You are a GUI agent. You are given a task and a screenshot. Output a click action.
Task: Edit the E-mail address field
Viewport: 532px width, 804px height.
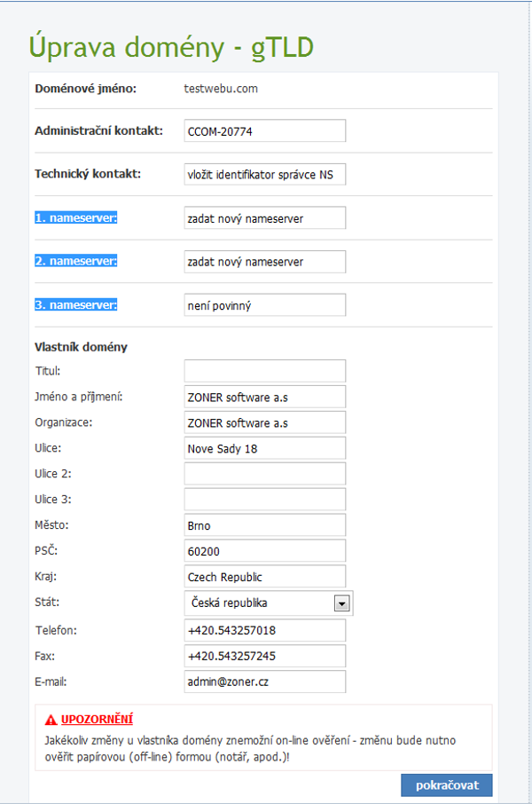264,682
